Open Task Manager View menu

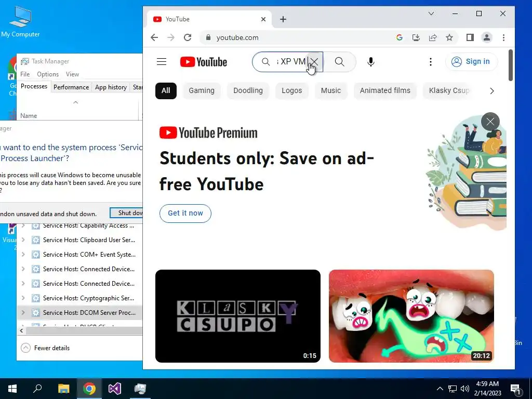pyautogui.click(x=72, y=74)
